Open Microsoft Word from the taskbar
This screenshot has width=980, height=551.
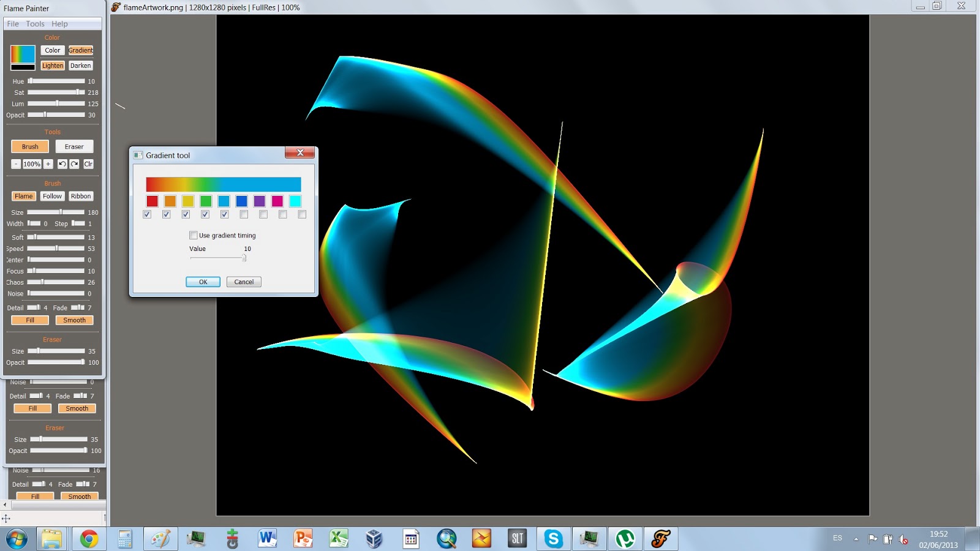coord(267,539)
